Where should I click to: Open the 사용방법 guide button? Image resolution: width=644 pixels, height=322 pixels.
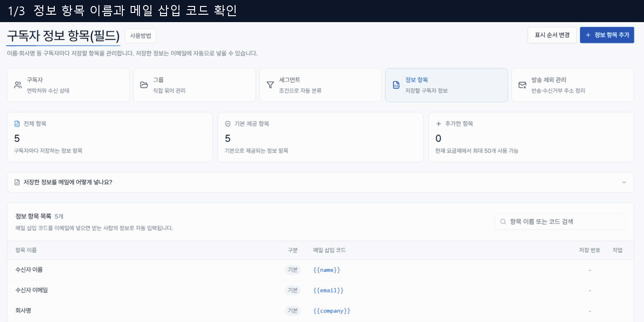tap(140, 35)
